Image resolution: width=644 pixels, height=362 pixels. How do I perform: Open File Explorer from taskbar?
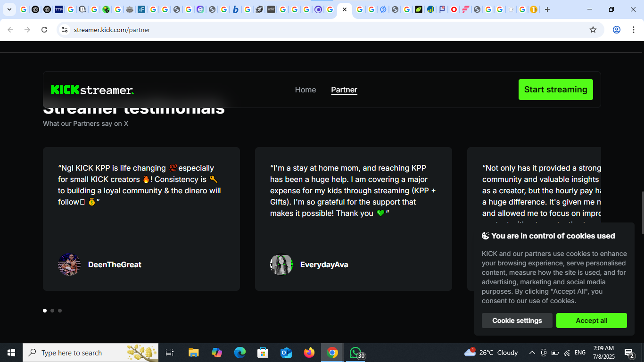point(194,353)
